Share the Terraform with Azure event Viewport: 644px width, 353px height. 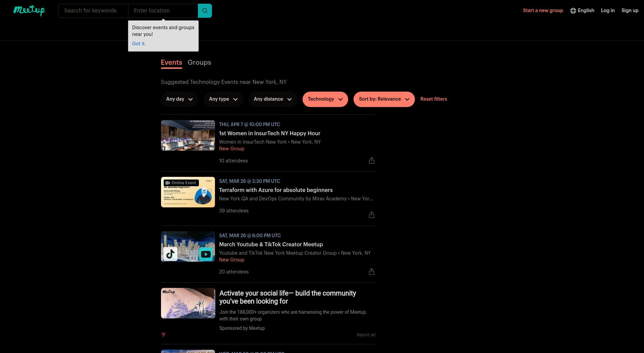(x=371, y=215)
